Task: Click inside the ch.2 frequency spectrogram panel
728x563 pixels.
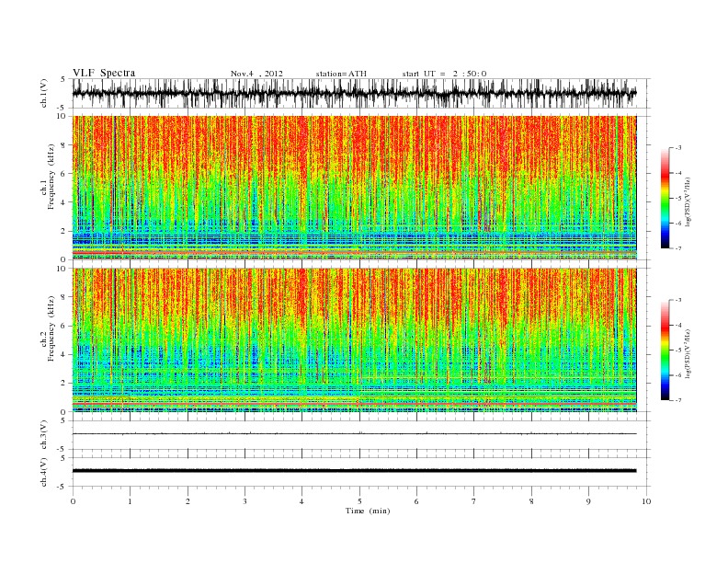Action: tap(354, 340)
